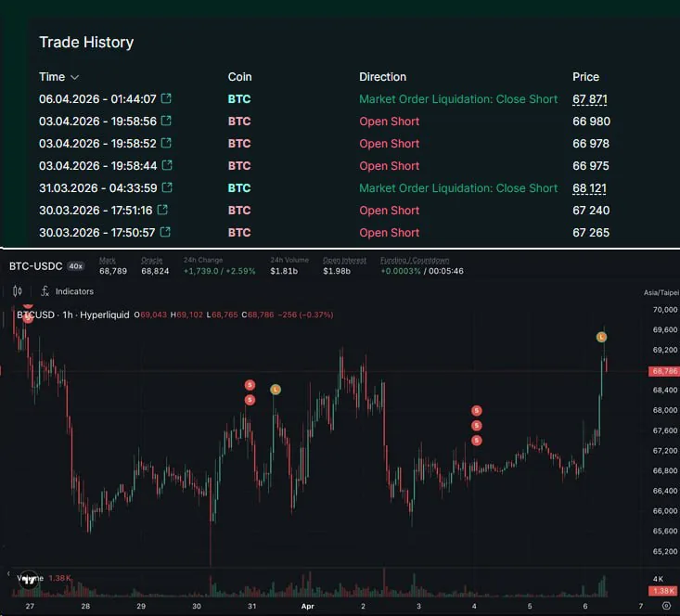Open the candlestick chart type selector
Screen dimensions: 680x616
[x=17, y=291]
